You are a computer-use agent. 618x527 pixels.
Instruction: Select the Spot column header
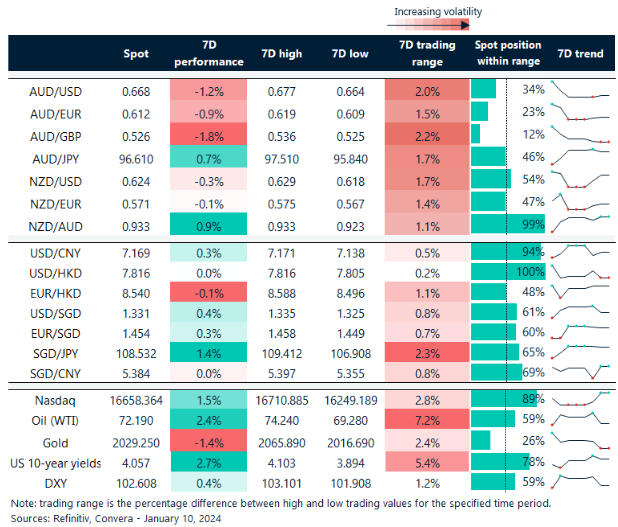(x=136, y=54)
